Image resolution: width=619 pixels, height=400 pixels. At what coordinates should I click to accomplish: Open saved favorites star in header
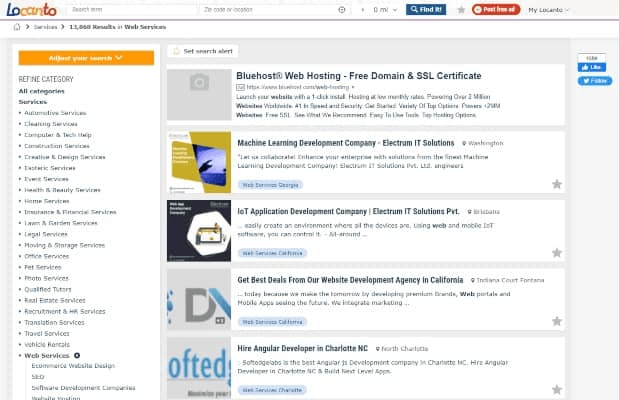[461, 9]
